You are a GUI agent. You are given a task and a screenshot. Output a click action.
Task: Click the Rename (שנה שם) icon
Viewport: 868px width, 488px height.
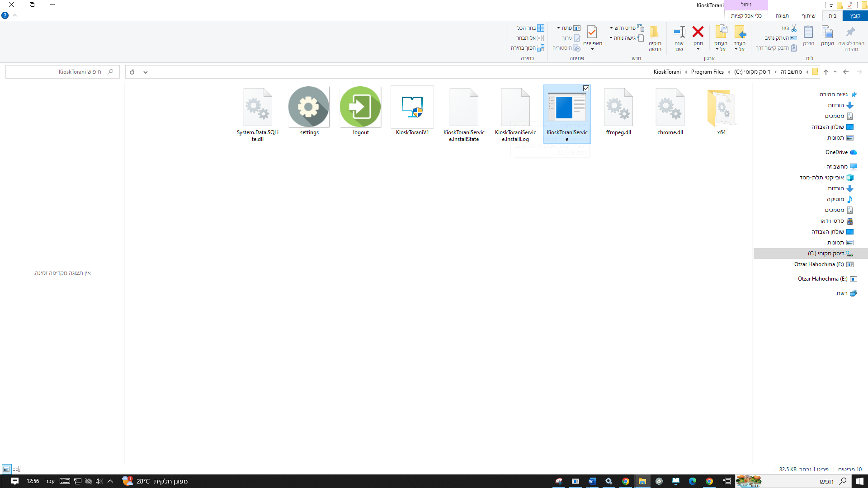[x=679, y=32]
